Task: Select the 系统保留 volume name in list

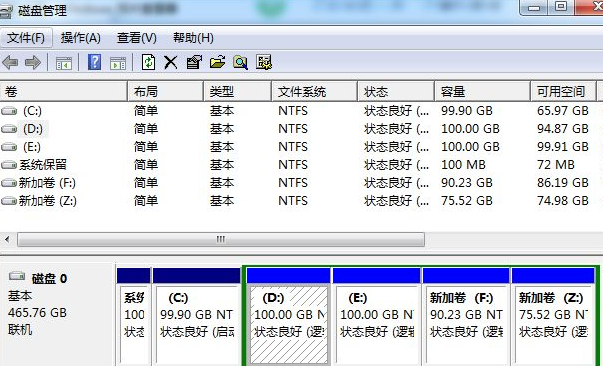Action: pyautogui.click(x=43, y=165)
